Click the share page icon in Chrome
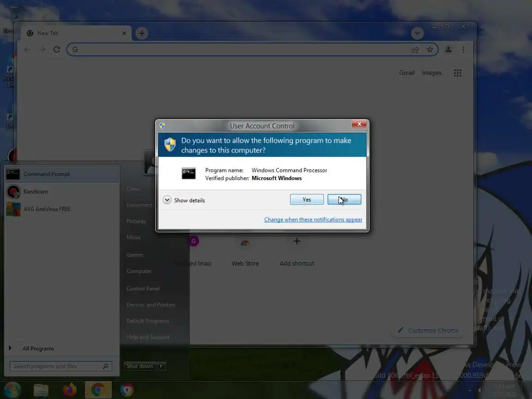Image resolution: width=532 pixels, height=399 pixels. point(415,49)
